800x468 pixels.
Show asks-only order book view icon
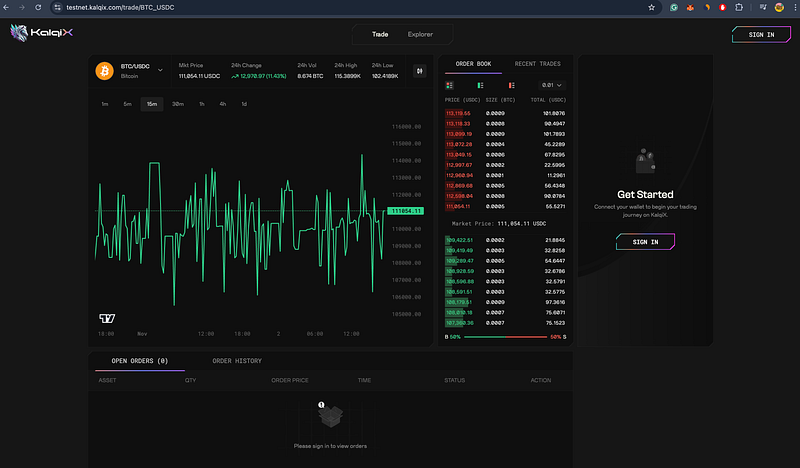[x=511, y=86]
